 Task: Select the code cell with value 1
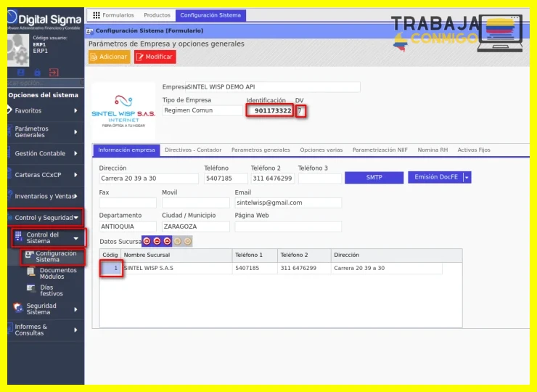110,268
